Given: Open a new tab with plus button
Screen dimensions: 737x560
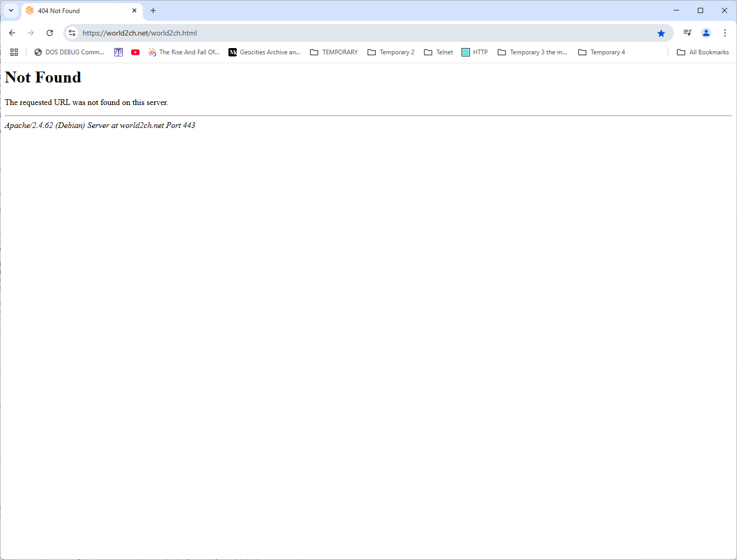Looking at the screenshot, I should click(x=153, y=11).
